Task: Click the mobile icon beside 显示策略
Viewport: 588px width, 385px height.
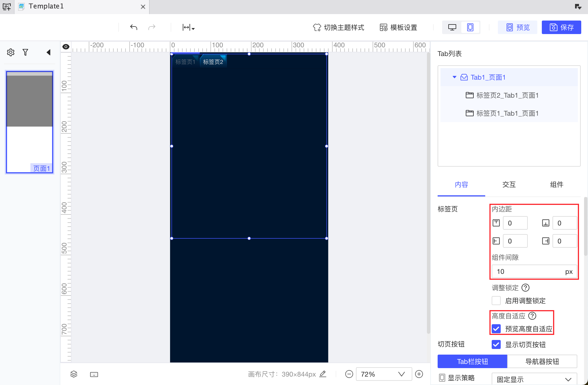Action: 442,378
